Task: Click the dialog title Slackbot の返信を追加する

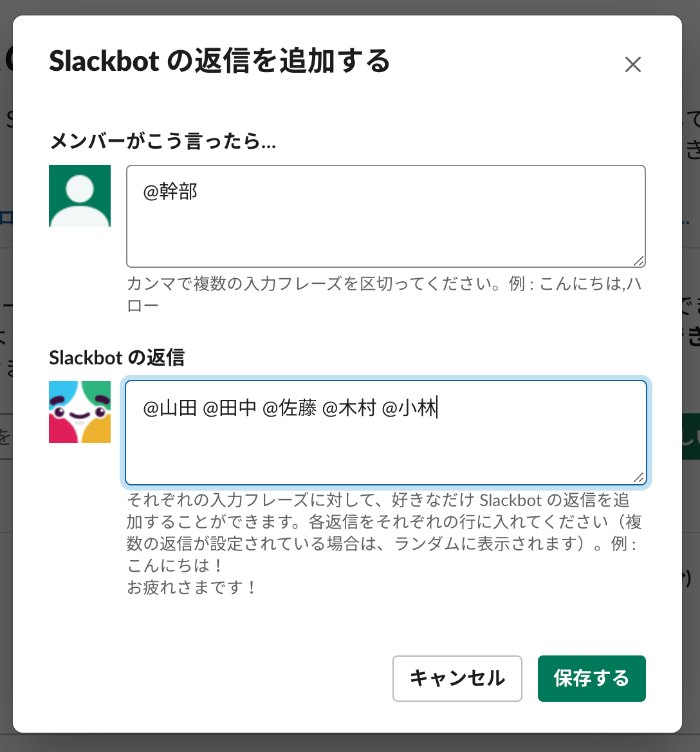Action: click(x=219, y=61)
